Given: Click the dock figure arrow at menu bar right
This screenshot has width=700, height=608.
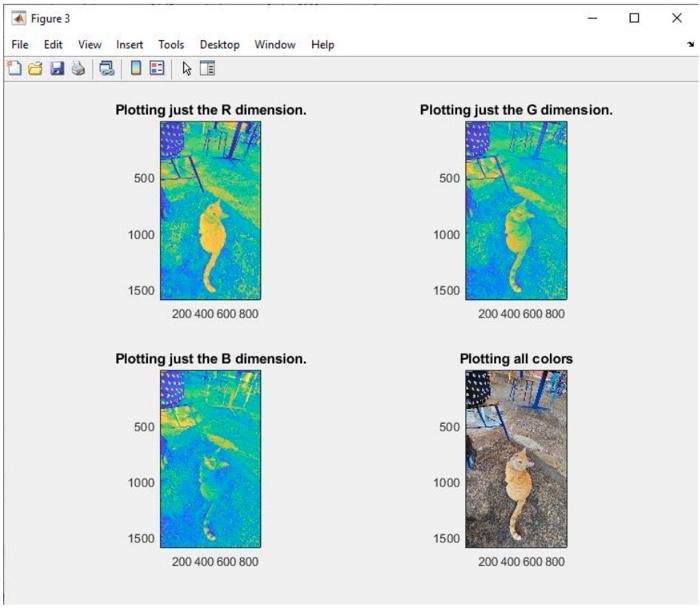Looking at the screenshot, I should [x=690, y=45].
